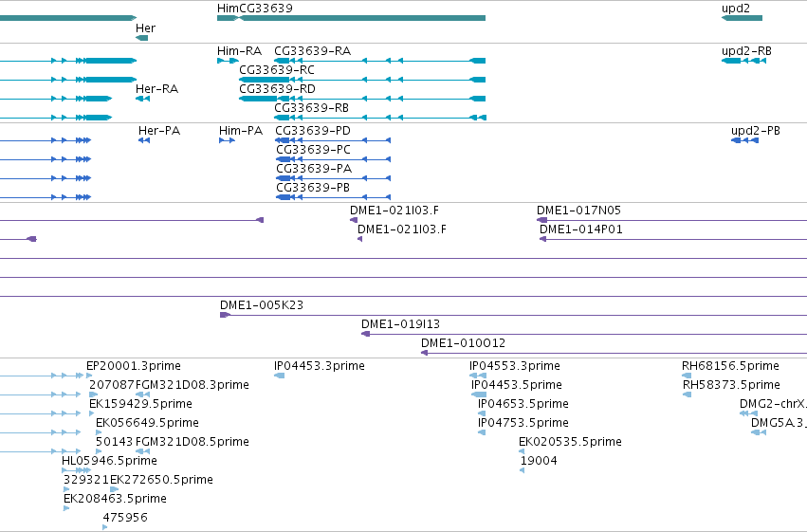Click the 475956 EST arrow glyph

(105, 527)
